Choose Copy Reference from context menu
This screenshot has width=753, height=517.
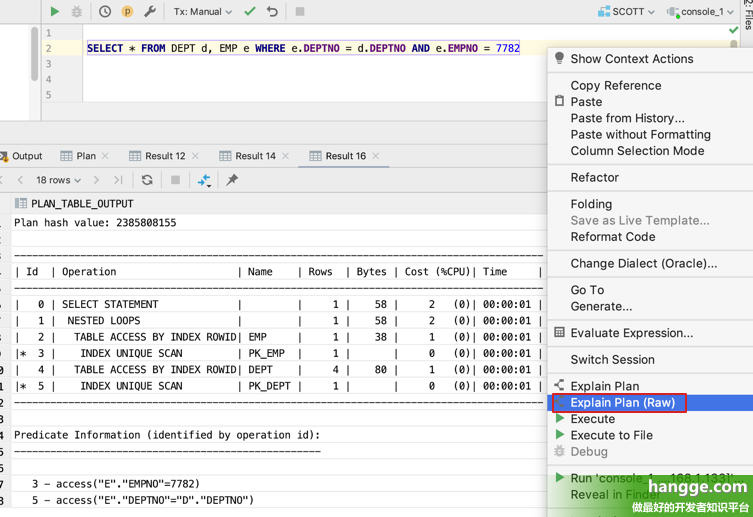click(650, 85)
